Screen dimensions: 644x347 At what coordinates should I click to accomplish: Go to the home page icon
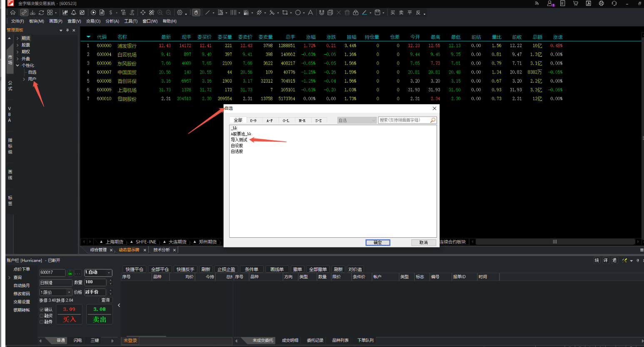click(13, 13)
